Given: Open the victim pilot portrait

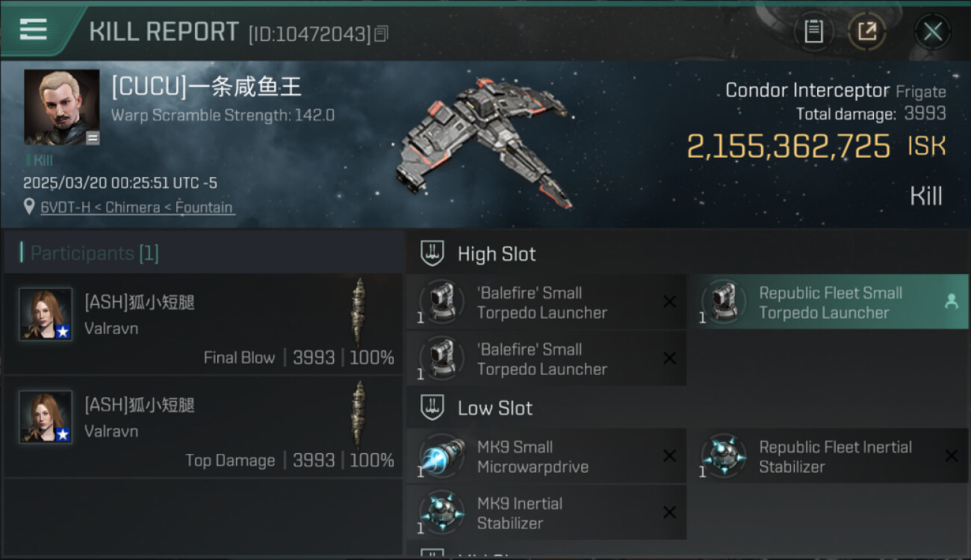Looking at the screenshot, I should pos(62,108).
